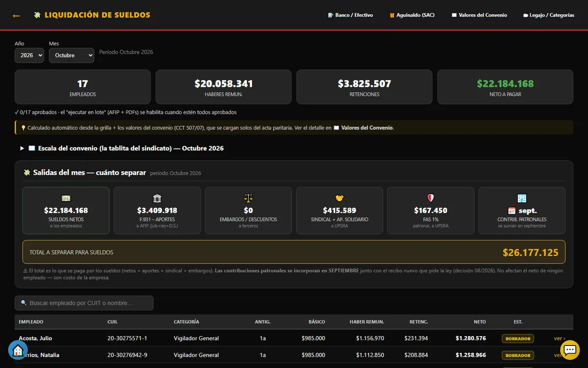Click the shield icon above FAS 1%
The height and width of the screenshot is (368, 588).
tap(431, 198)
